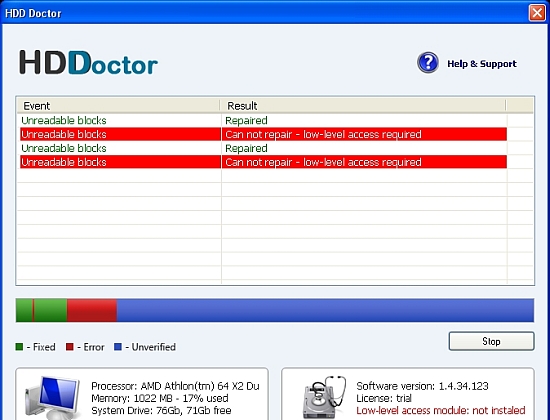Viewport: 550px width, 420px height.
Task: Click the blue unverified segment of progress bar
Action: 325,310
